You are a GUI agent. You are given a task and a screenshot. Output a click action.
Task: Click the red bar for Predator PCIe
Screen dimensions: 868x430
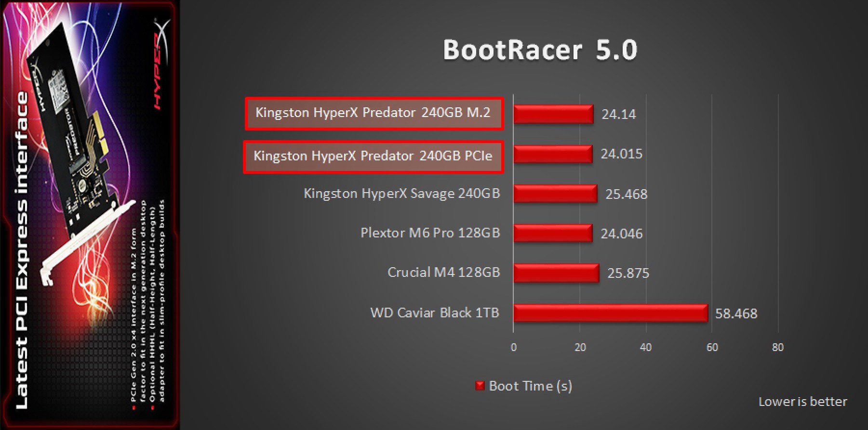[553, 154]
